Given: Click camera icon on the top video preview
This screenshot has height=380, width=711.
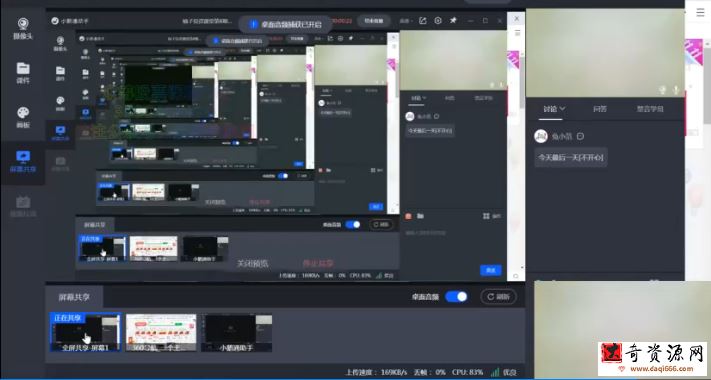Looking at the screenshot, I should [662, 90].
